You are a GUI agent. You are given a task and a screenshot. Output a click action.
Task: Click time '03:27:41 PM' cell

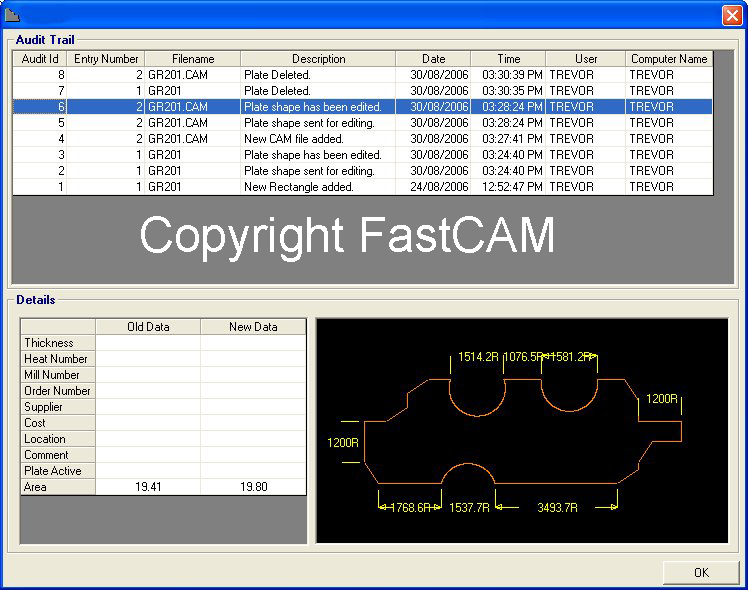[x=509, y=139]
